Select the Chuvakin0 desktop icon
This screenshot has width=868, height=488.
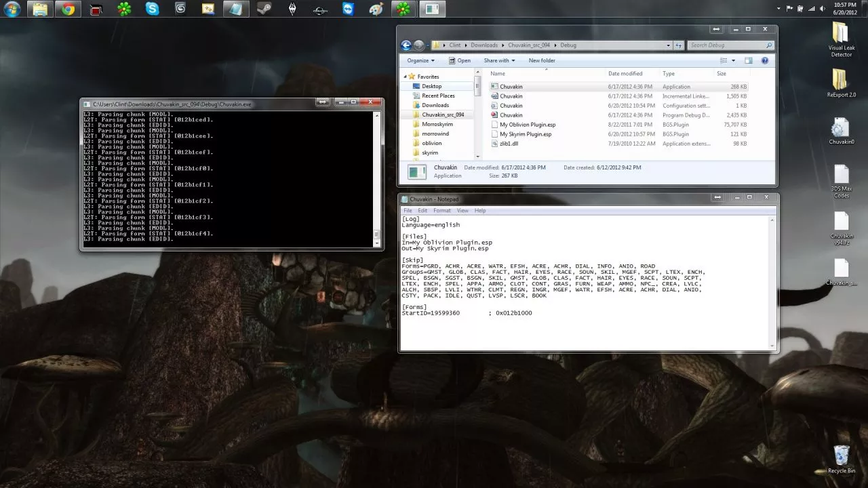tap(841, 131)
